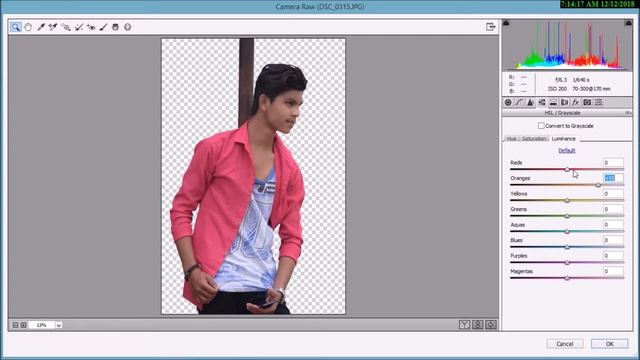The width and height of the screenshot is (640, 360).
Task: Click the Blues luminance slider handle
Action: tap(567, 247)
